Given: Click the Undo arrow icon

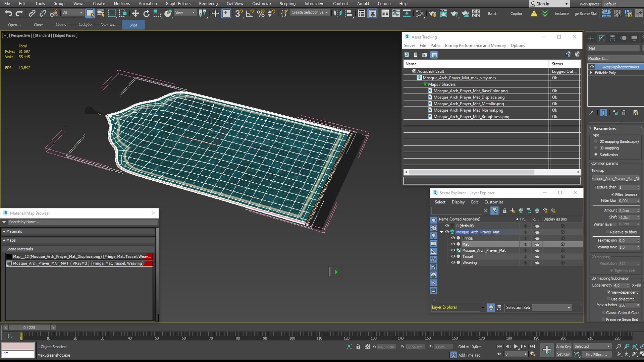Looking at the screenshot, I should coord(8,13).
